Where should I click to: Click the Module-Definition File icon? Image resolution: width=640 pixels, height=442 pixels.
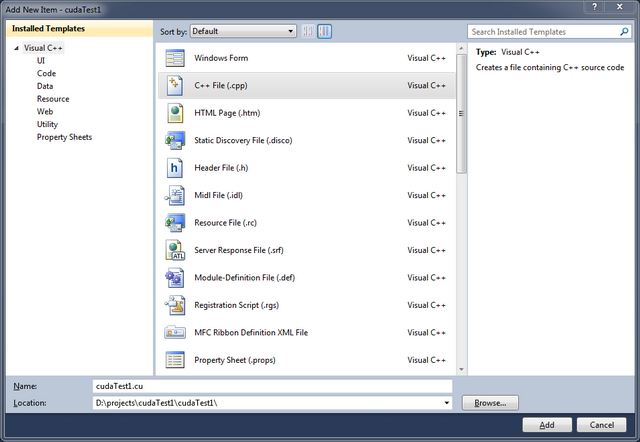(175, 278)
